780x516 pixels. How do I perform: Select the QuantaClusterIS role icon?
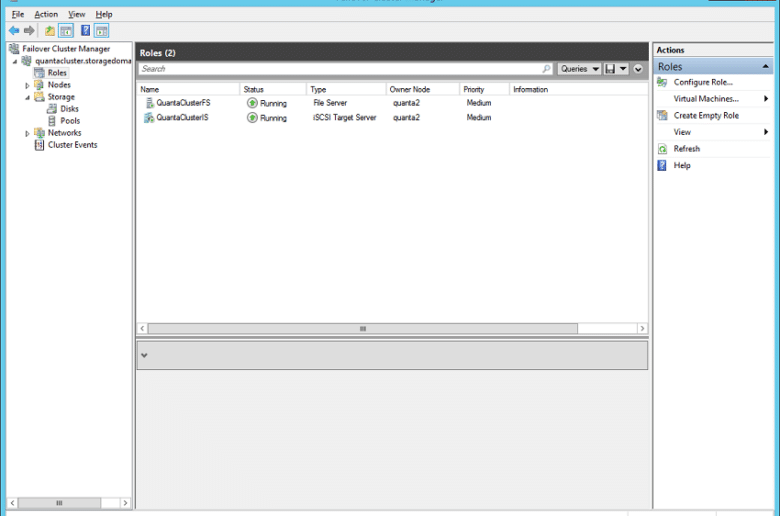click(149, 118)
